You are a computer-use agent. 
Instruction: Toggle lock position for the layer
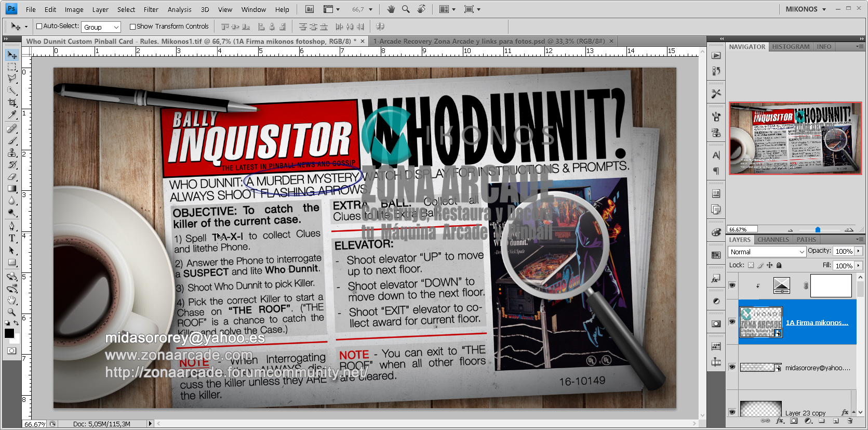[x=770, y=265]
